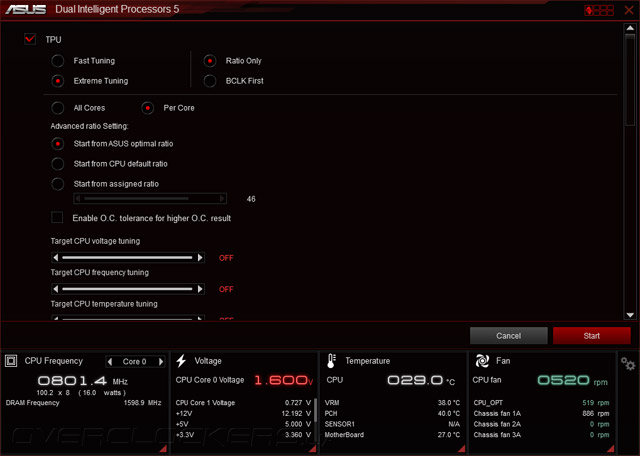The image size is (640, 456).
Task: Click the Fan panel icon
Action: 482,361
